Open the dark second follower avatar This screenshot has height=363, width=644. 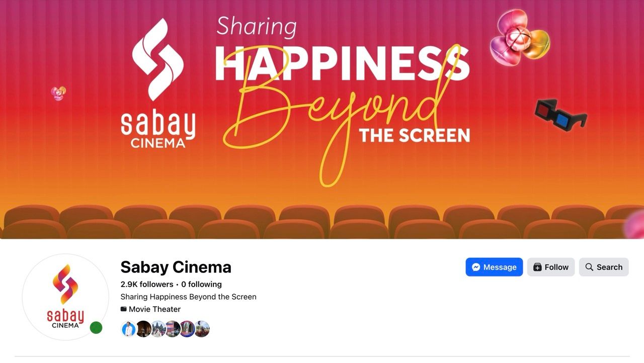[x=143, y=329]
